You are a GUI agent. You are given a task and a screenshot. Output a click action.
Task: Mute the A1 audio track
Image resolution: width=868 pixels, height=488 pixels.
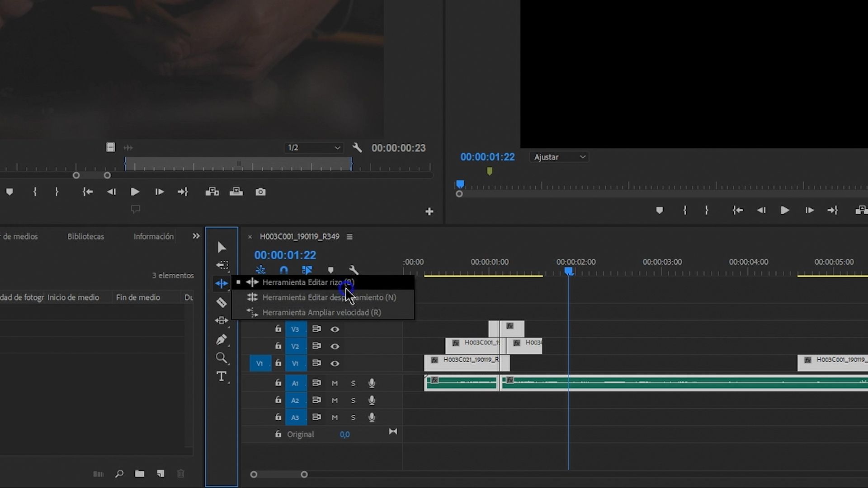(x=335, y=383)
